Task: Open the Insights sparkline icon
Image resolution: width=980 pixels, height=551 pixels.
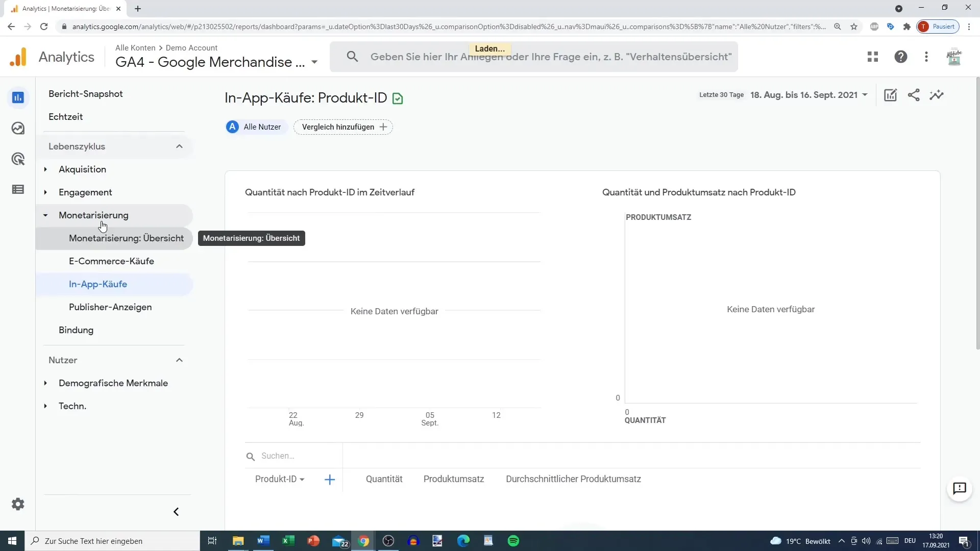Action: pos(937,95)
